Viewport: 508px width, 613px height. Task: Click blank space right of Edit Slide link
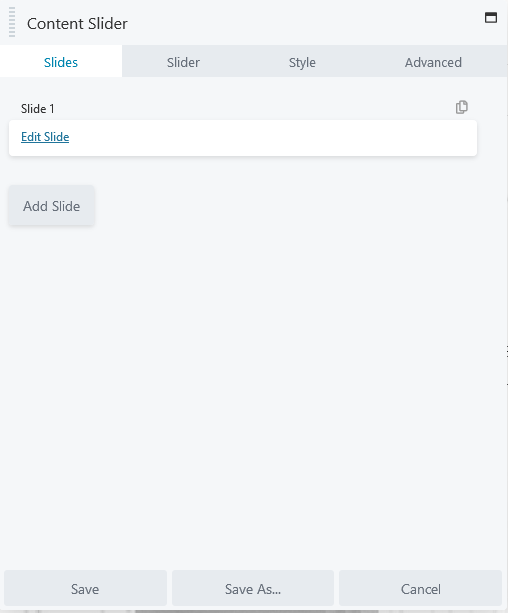pyautogui.click(x=274, y=138)
